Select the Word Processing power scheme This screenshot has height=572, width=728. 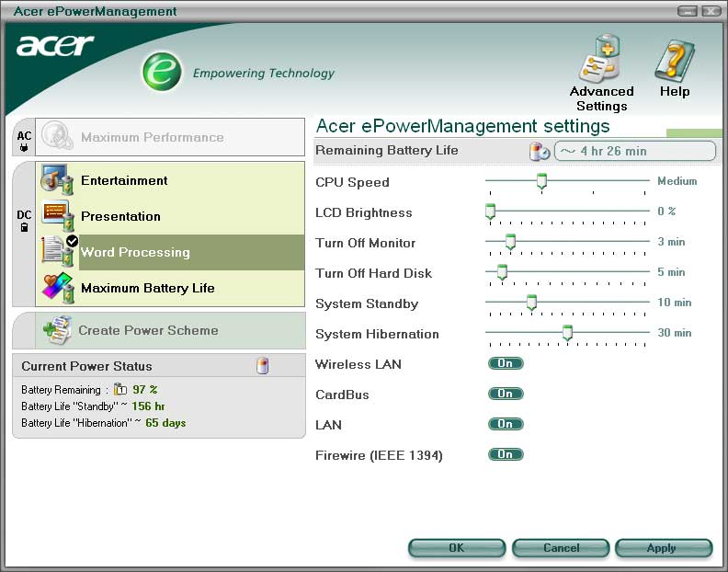tap(170, 252)
